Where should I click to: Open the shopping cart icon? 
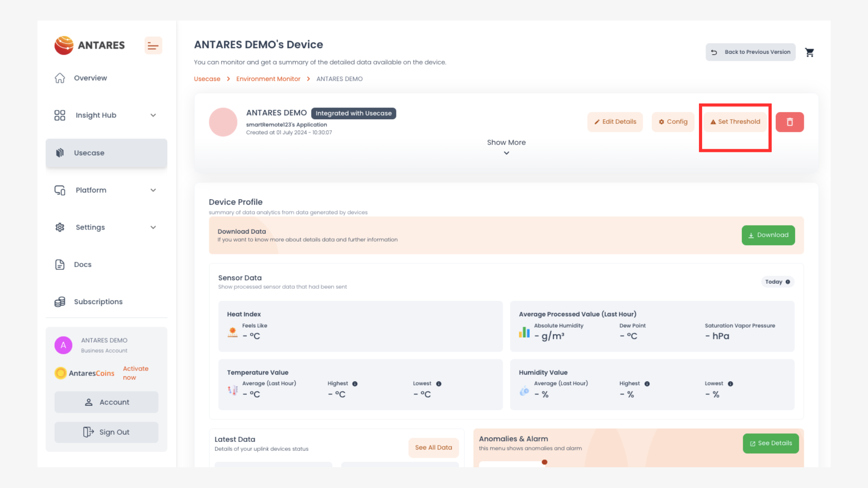[x=809, y=52]
